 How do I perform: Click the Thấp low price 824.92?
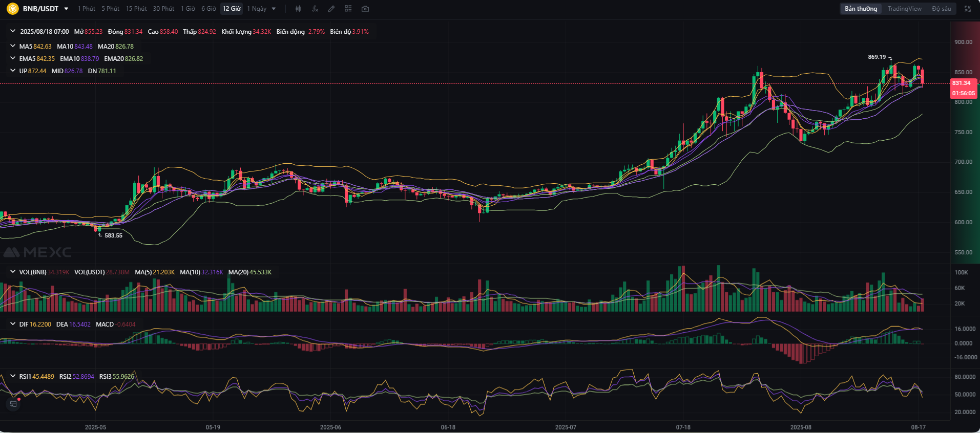pos(207,31)
